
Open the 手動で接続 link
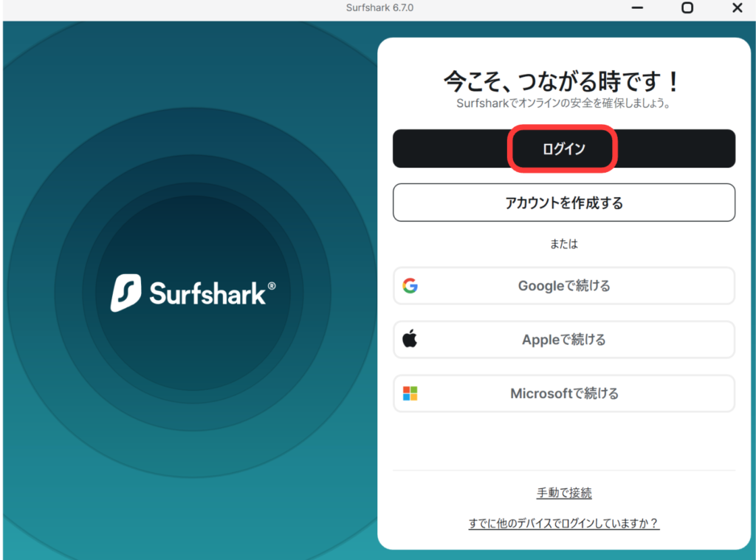click(563, 493)
